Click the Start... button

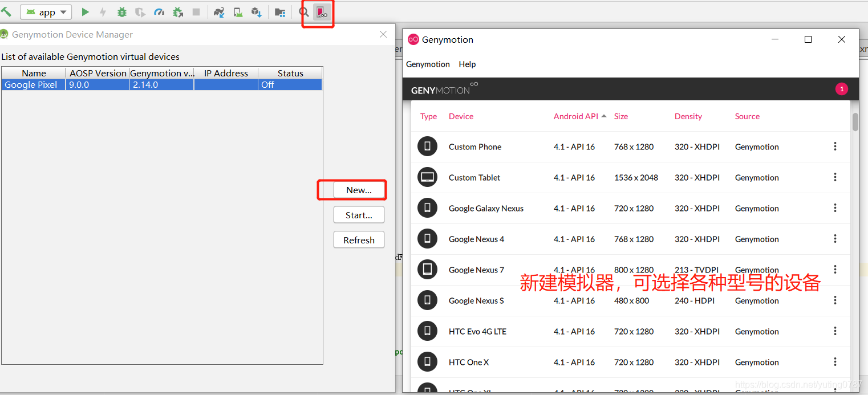pos(359,215)
